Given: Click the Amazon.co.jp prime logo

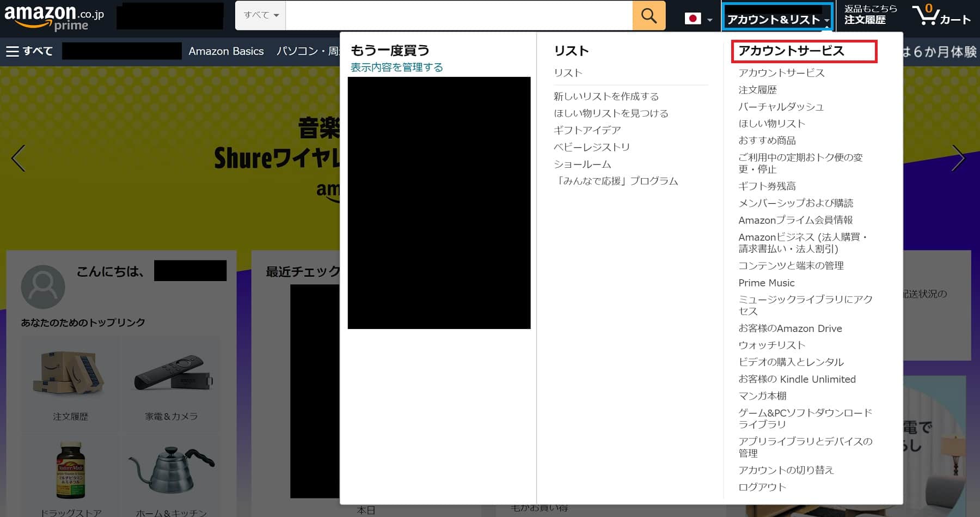Looking at the screenshot, I should point(54,17).
